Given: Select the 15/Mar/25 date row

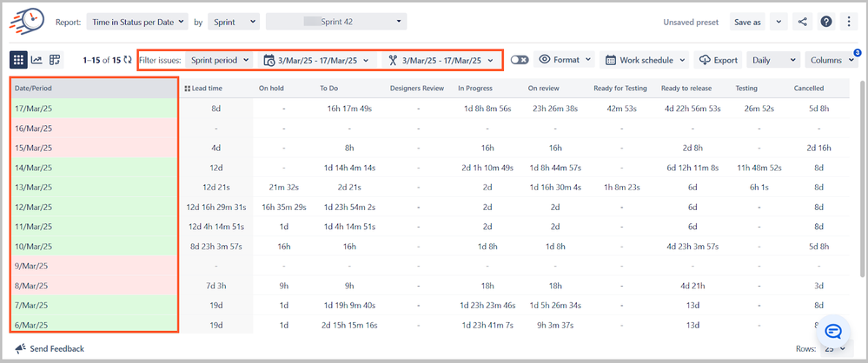Looking at the screenshot, I should click(x=95, y=148).
